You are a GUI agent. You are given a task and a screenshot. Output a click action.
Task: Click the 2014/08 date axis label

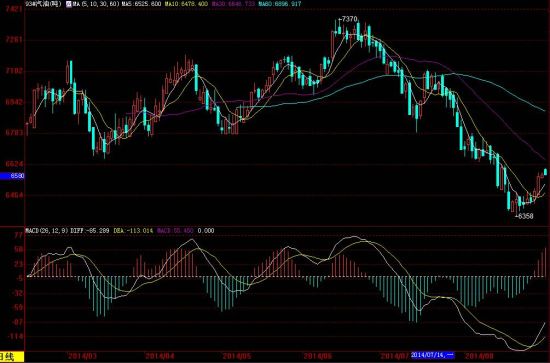pyautogui.click(x=479, y=356)
